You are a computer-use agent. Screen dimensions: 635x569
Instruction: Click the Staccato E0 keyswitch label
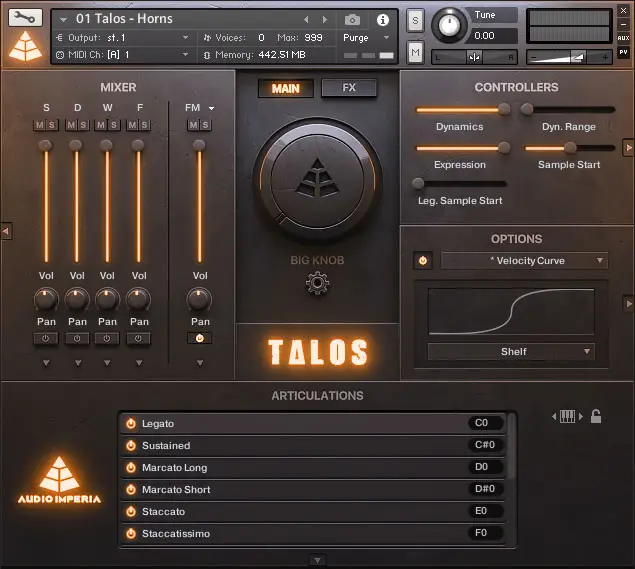(485, 511)
